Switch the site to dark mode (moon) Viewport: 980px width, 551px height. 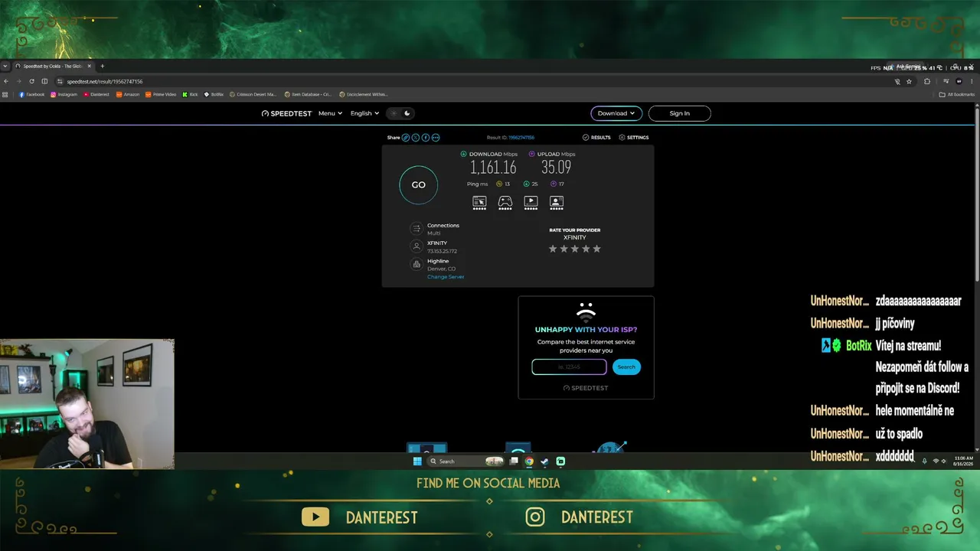(407, 113)
